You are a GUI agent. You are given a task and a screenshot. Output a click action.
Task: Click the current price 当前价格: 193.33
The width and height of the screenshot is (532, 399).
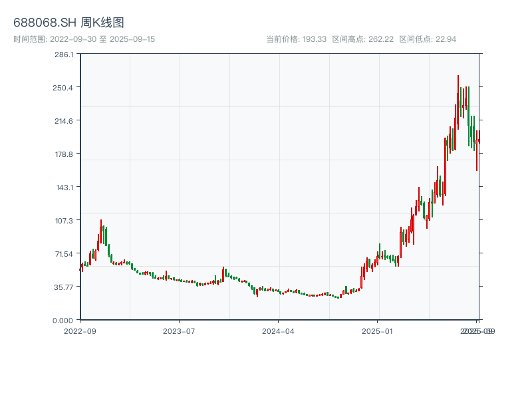click(x=296, y=39)
